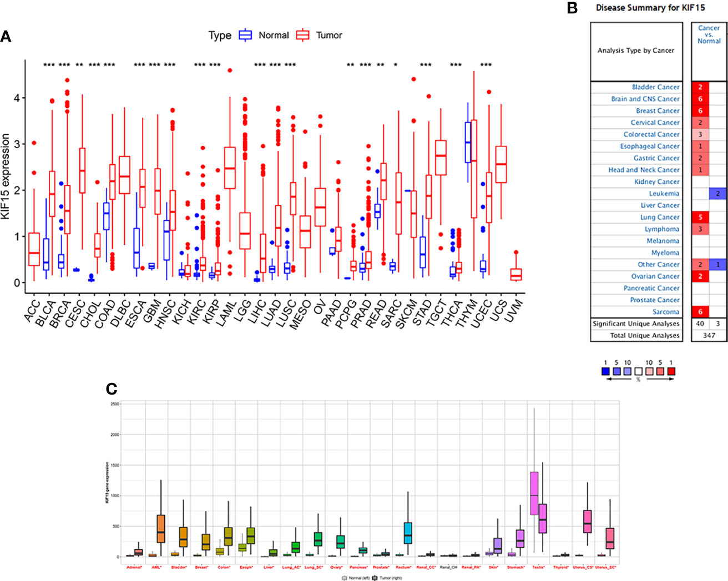Click the Pancreatic Cancer link
Viewport: 728px width, 581px height.
[x=651, y=288]
